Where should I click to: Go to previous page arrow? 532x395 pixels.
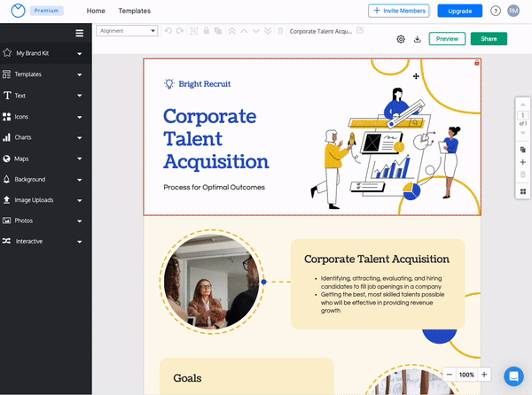tap(523, 105)
